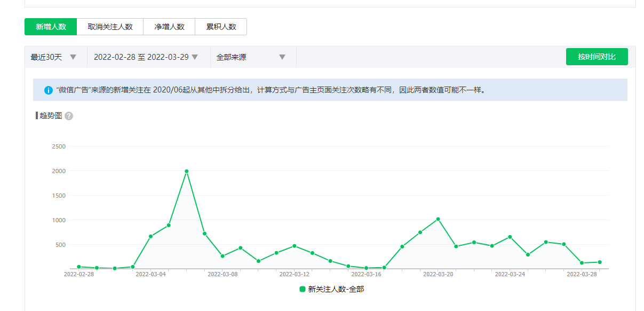644x311 pixels.
Task: Click the peak data point near 2000
Action: [186, 171]
